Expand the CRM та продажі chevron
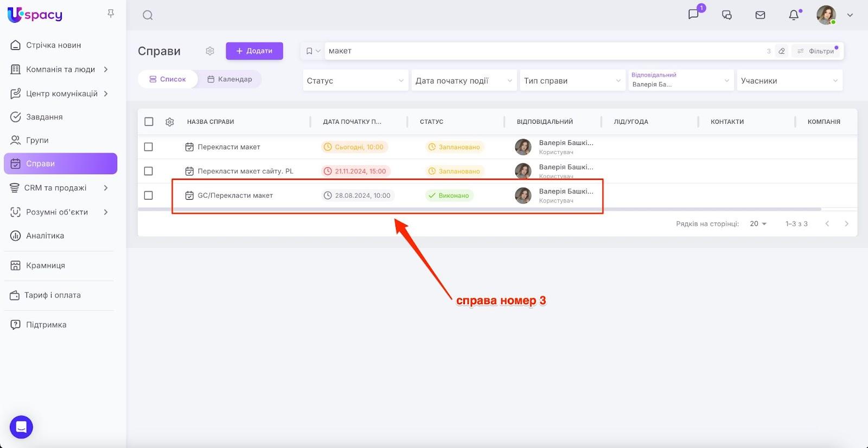The image size is (868, 448). click(x=106, y=188)
